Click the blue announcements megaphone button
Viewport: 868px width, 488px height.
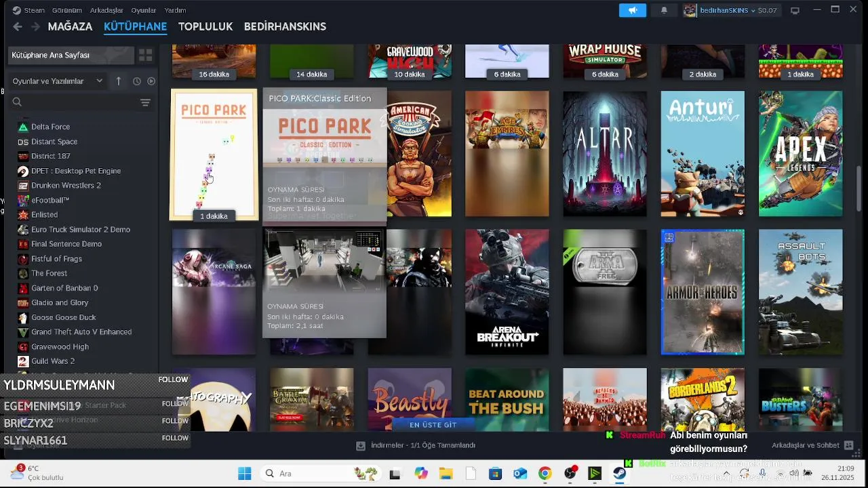pos(633,10)
